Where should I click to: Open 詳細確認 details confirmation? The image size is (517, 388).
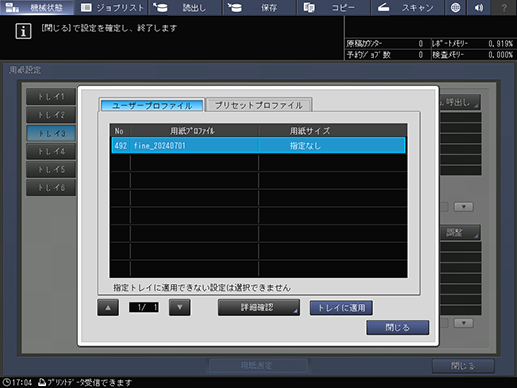point(259,307)
